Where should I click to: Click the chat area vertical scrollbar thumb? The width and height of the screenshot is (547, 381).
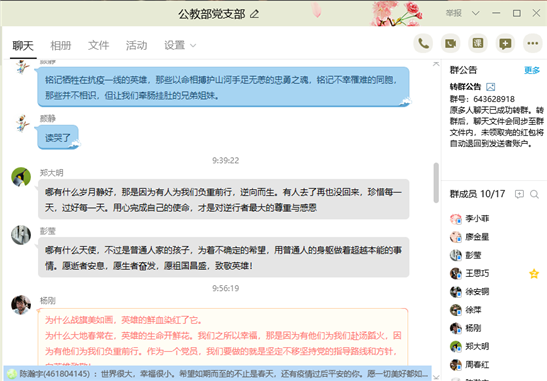436,182
